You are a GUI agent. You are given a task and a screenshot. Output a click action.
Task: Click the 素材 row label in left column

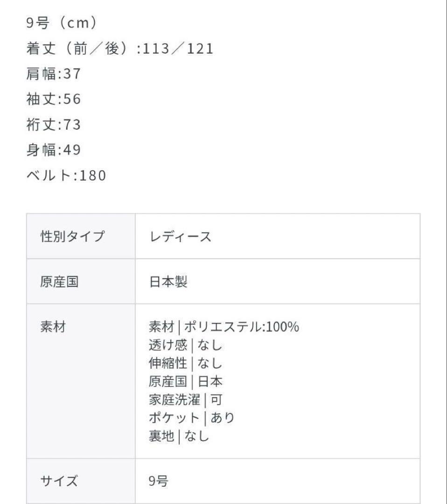[x=53, y=327]
